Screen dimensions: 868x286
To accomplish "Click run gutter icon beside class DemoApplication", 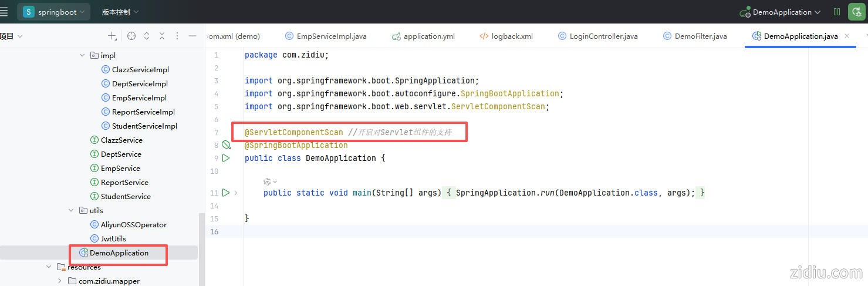I will click(x=226, y=158).
